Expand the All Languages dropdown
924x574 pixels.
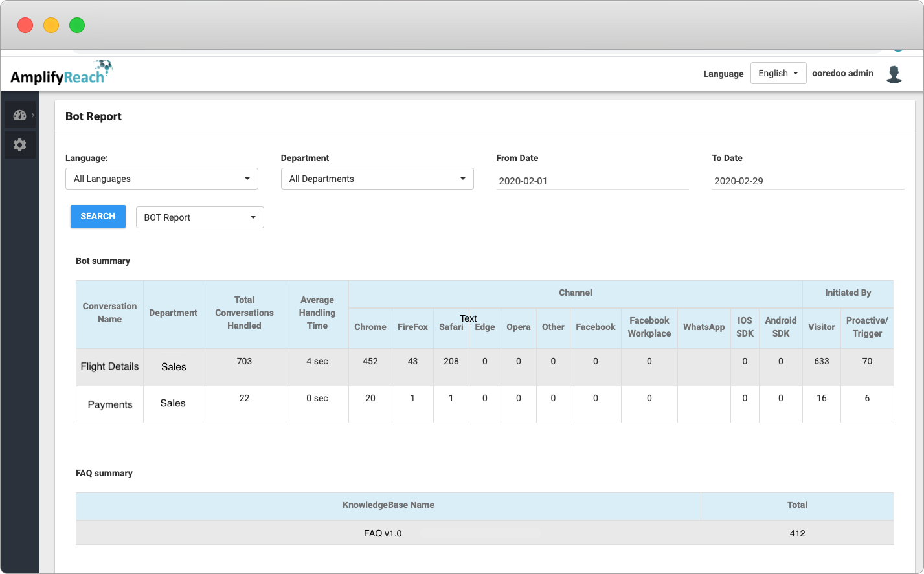click(x=162, y=179)
